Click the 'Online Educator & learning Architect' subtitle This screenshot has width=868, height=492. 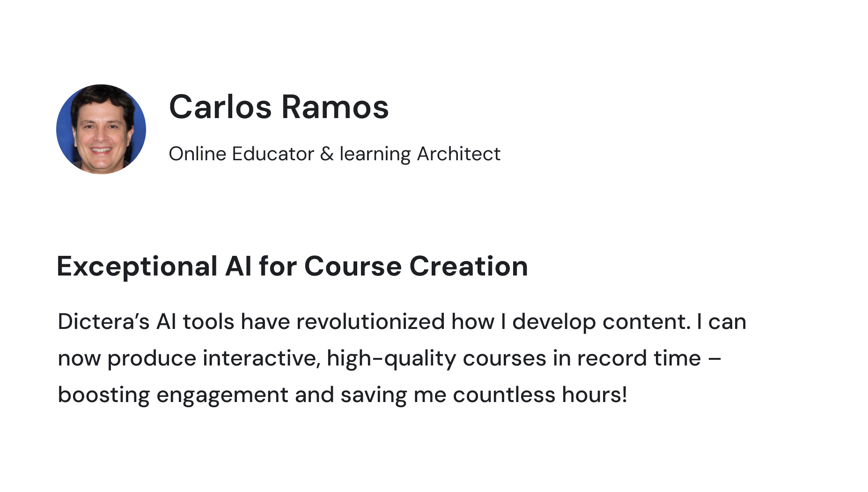(334, 154)
